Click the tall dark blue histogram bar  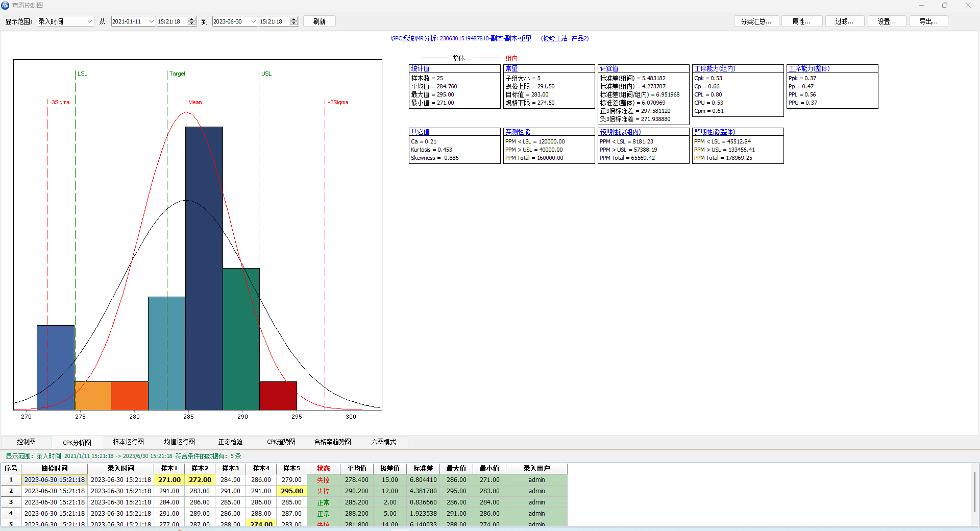click(x=204, y=268)
